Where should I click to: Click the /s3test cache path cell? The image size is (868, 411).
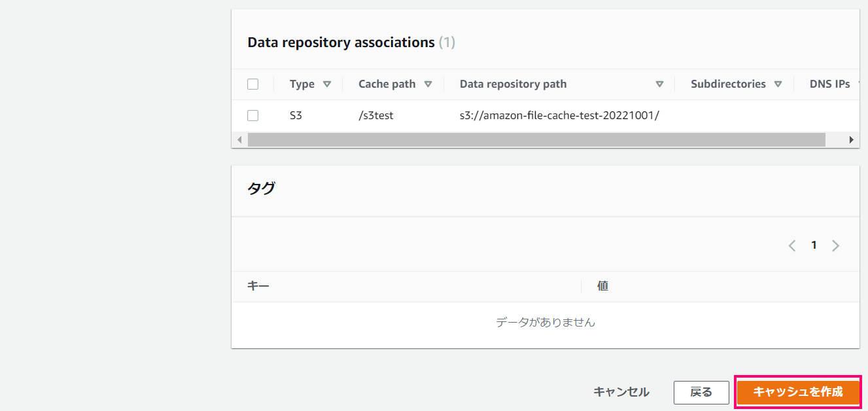coord(376,116)
